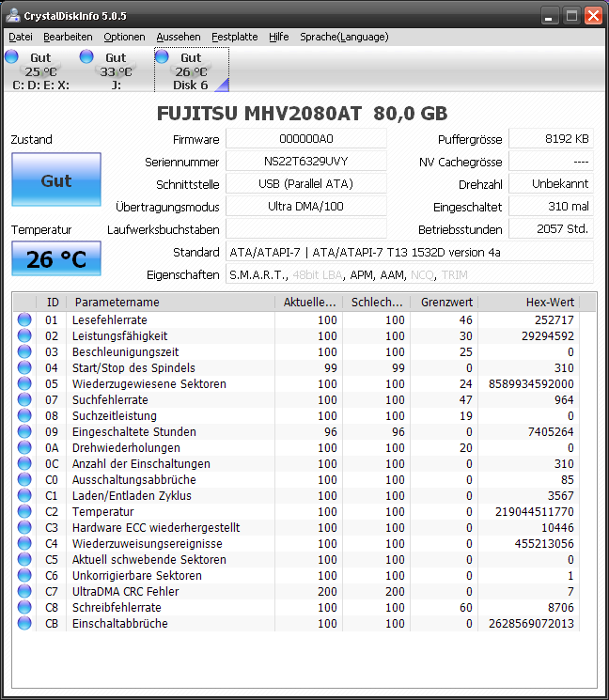609x700 pixels.
Task: Open the Optionen menu
Action: pyautogui.click(x=124, y=37)
